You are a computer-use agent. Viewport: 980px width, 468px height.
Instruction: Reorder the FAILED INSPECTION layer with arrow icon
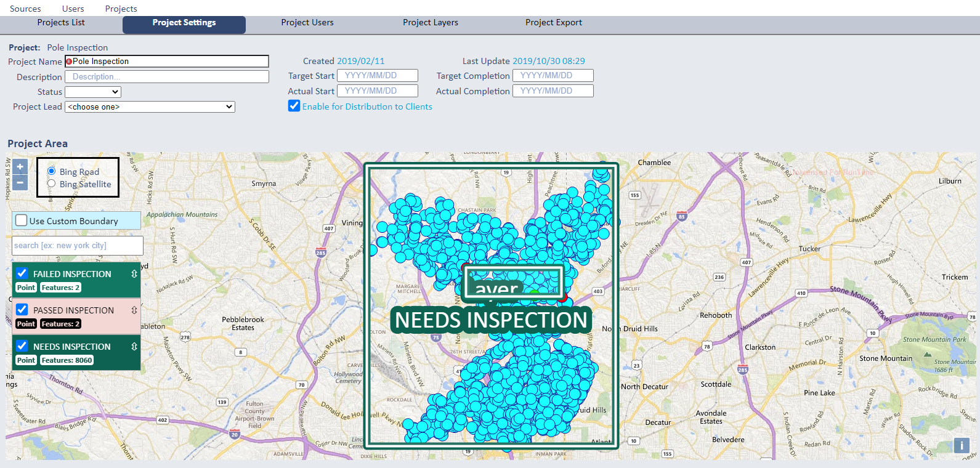click(134, 274)
